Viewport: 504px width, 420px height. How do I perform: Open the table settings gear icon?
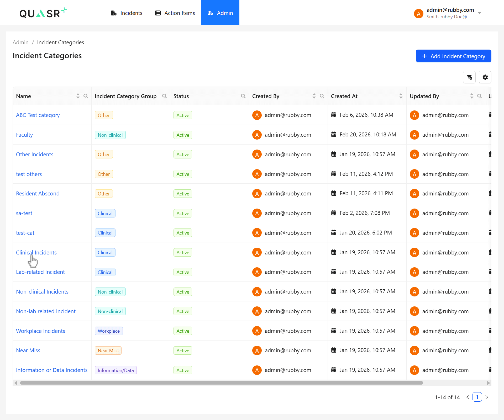[x=485, y=77]
